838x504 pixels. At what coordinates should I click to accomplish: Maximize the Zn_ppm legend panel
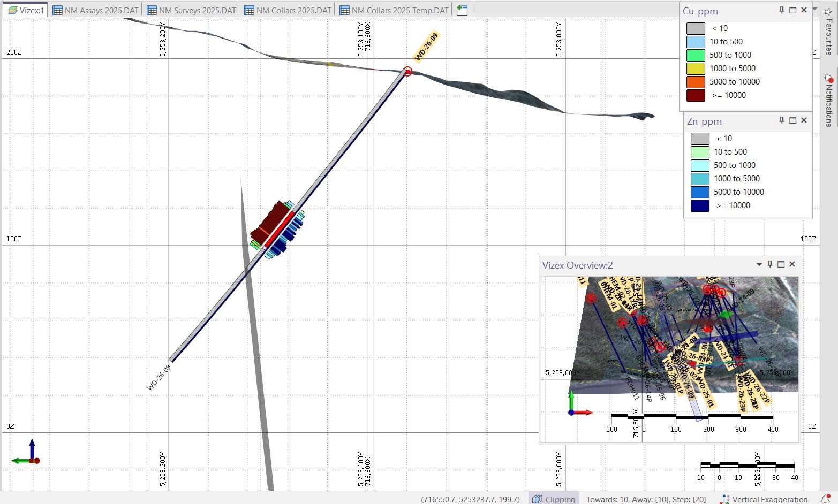(x=792, y=120)
